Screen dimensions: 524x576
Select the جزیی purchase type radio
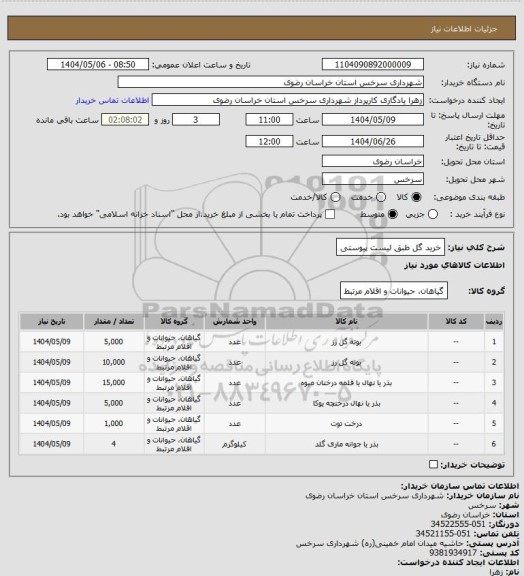tap(433, 214)
